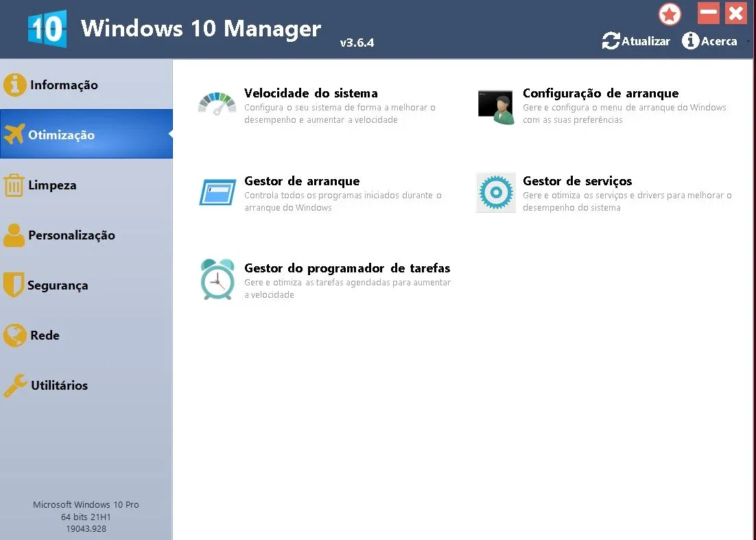The width and height of the screenshot is (756, 540).
Task: Click the globe icon for Rede
Action: (x=14, y=335)
